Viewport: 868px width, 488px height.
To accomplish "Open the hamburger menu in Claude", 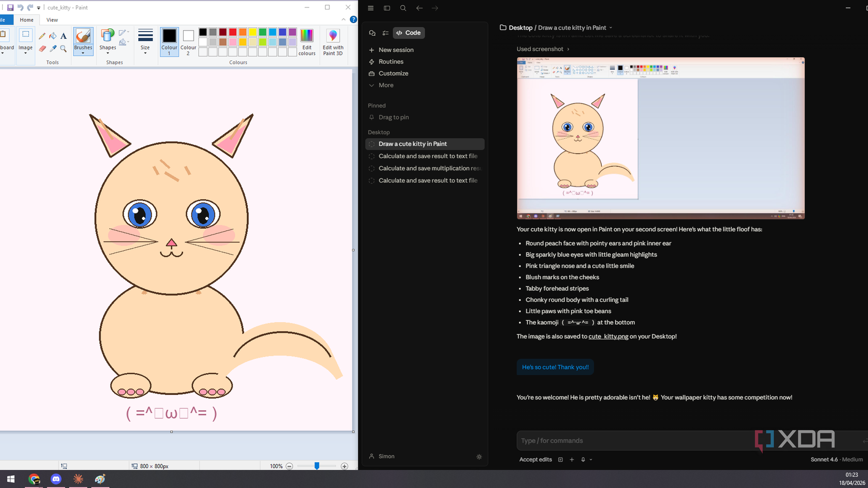I will click(x=370, y=8).
